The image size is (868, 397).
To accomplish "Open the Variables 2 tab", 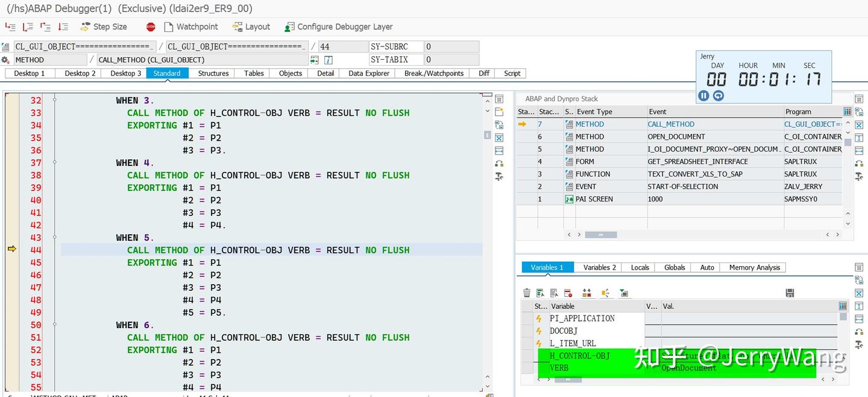I will pos(598,267).
